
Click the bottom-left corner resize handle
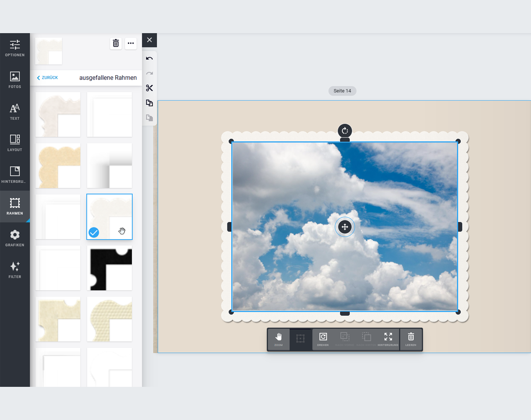pyautogui.click(x=231, y=312)
